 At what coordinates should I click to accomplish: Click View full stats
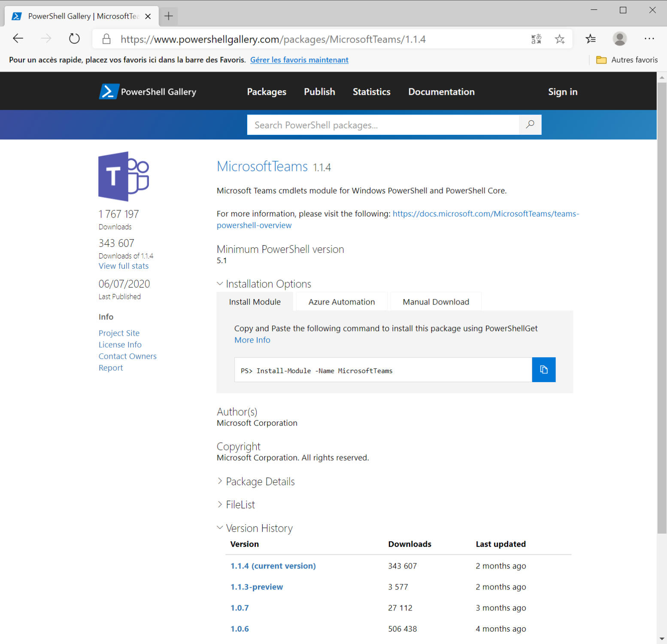(124, 266)
